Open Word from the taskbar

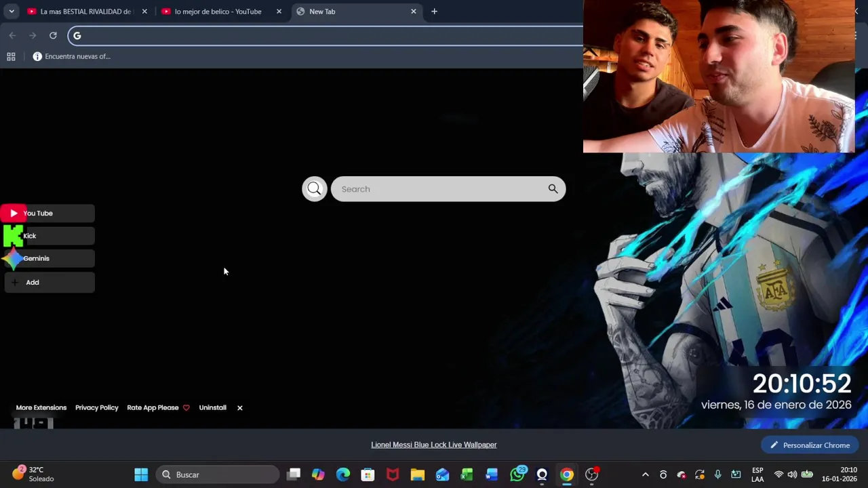(x=492, y=474)
